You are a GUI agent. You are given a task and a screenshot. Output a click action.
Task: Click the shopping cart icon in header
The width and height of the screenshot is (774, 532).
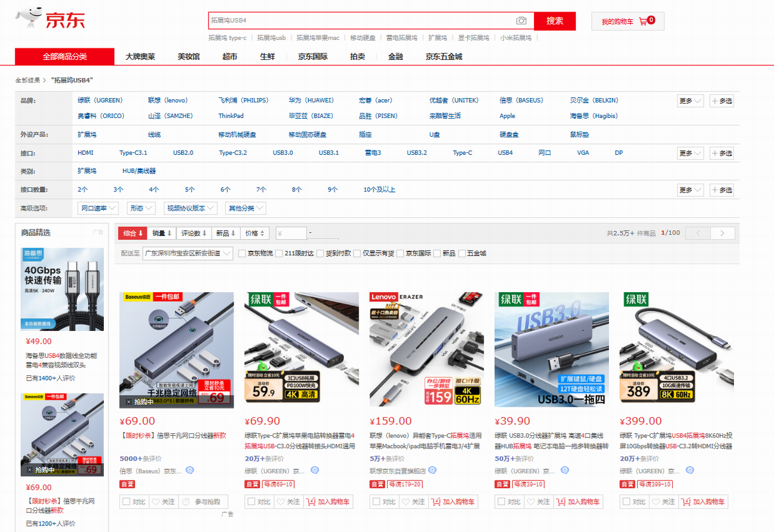[x=643, y=21]
